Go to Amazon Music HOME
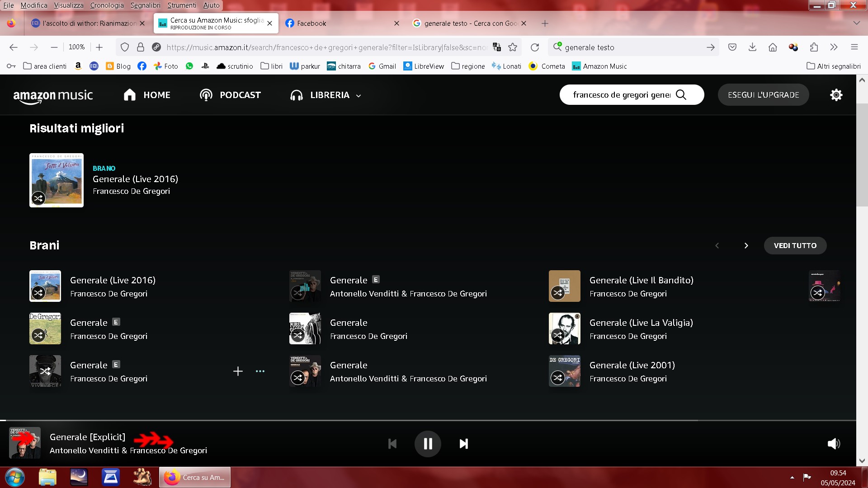Viewport: 868px width, 488px height. coord(147,95)
